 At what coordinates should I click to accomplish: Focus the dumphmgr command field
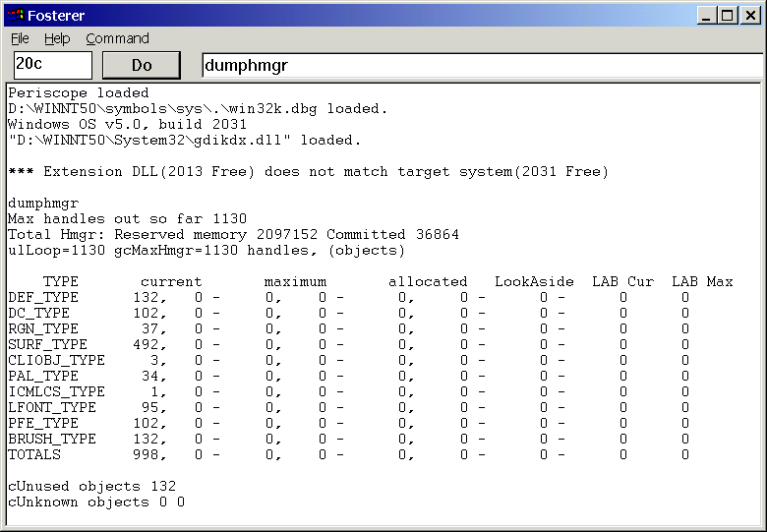click(x=483, y=65)
